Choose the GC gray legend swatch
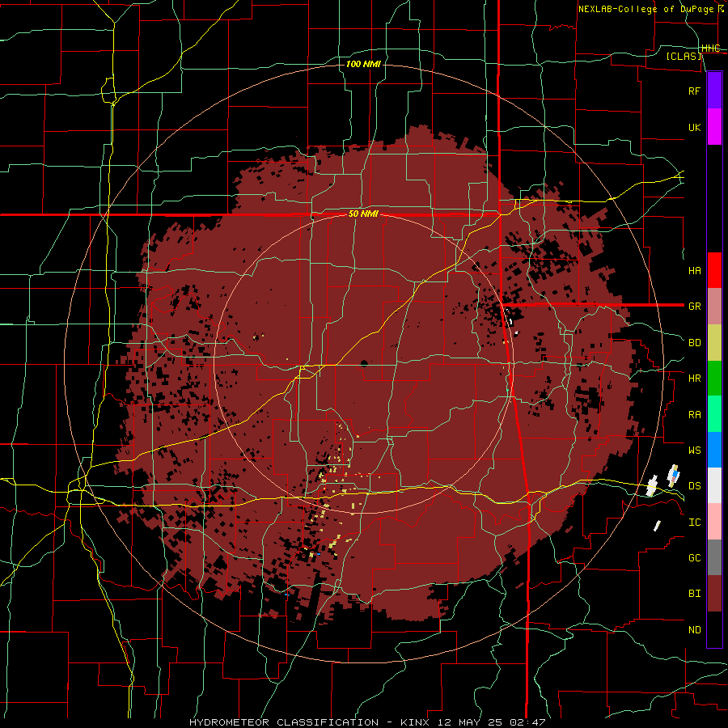Image resolution: width=728 pixels, height=728 pixels. point(714,557)
